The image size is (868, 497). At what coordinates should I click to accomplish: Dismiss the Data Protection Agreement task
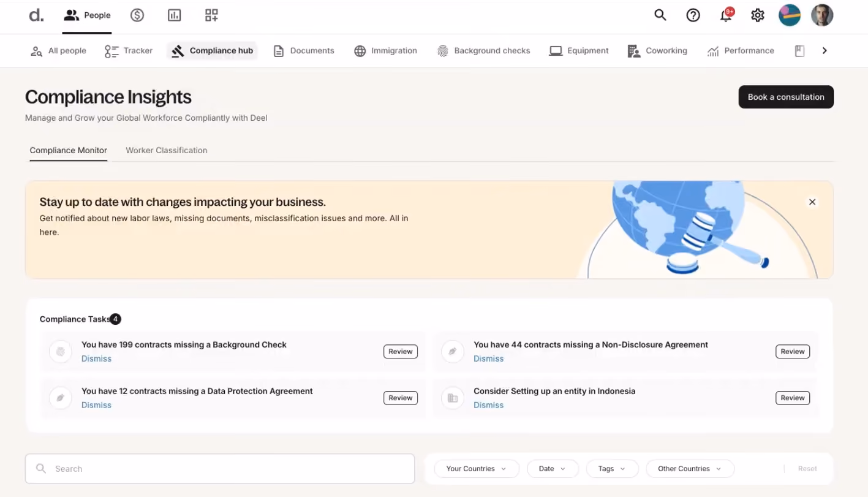point(96,405)
